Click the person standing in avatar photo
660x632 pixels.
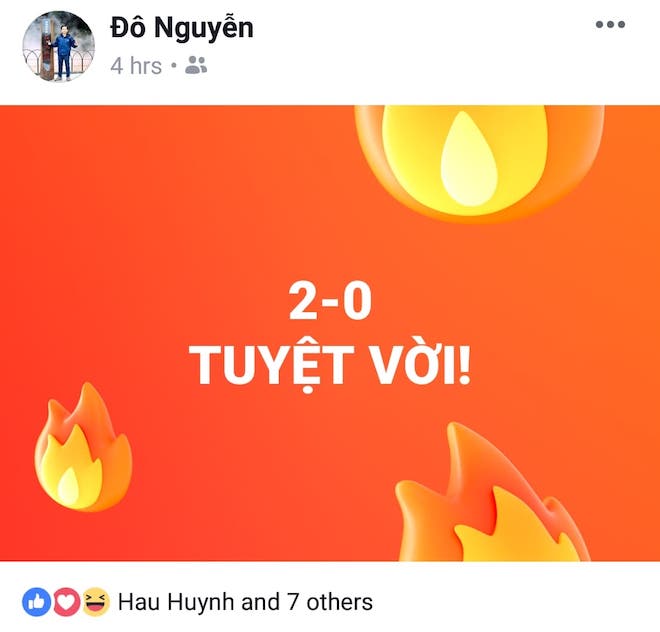(x=64, y=52)
